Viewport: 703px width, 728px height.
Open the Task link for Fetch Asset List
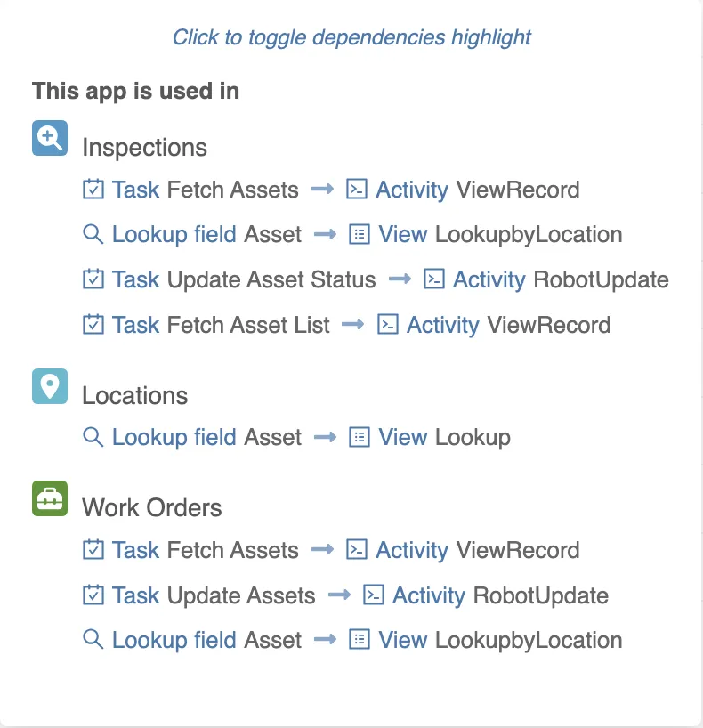[x=132, y=324]
